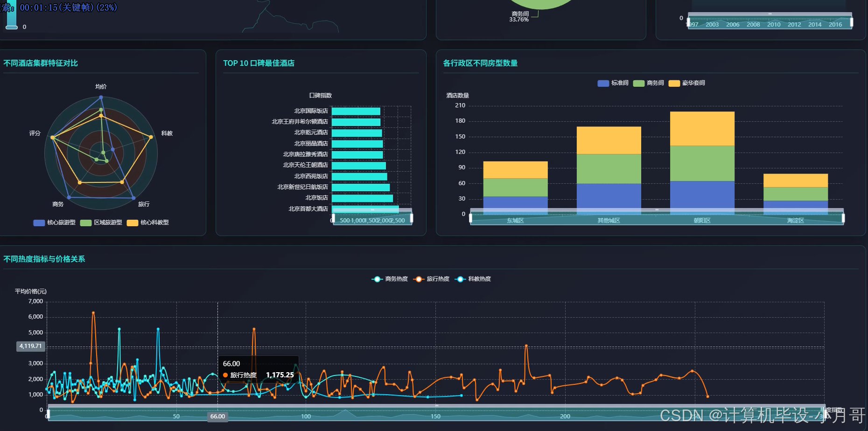The width and height of the screenshot is (868, 431).
Task: Click the 旅行 radar axis label
Action: [144, 204]
